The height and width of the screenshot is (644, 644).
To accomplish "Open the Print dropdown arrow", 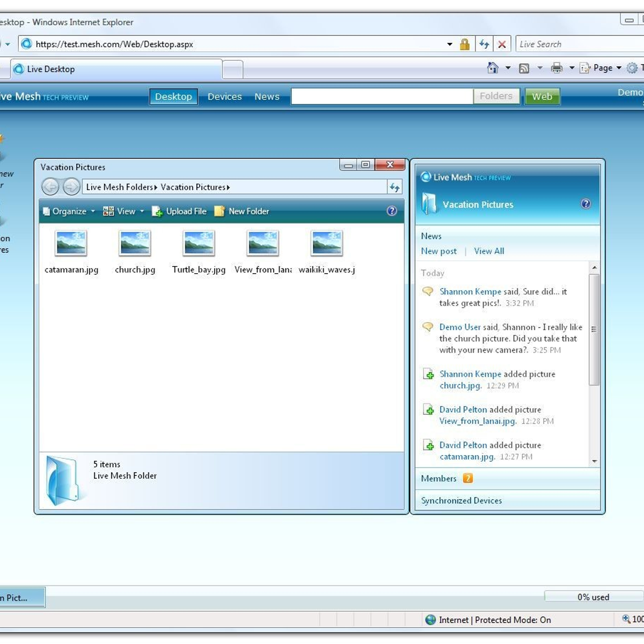I will [x=572, y=68].
